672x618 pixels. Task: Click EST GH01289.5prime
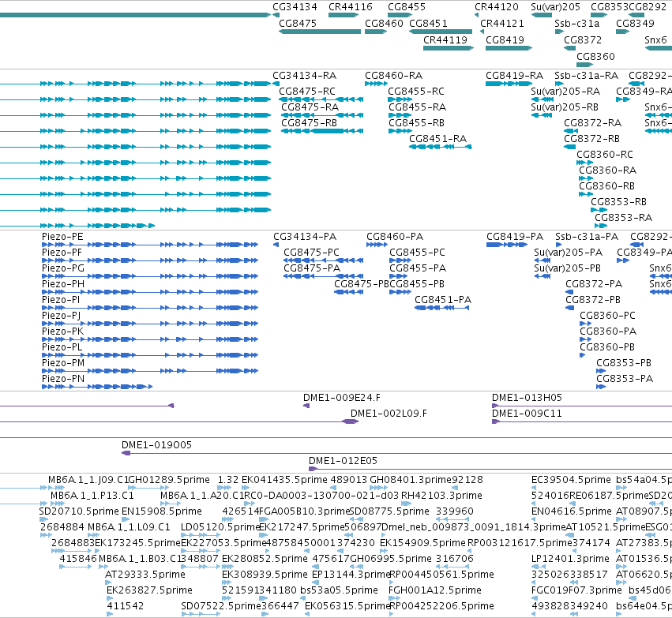coord(169,480)
